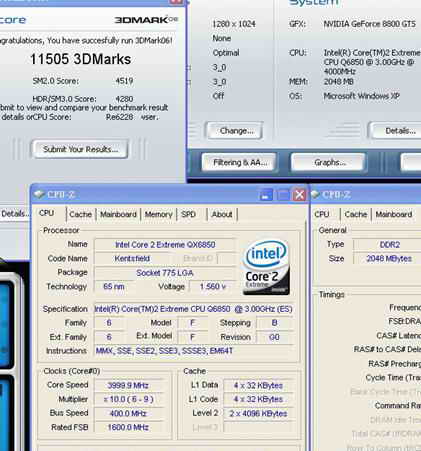Click the Core Speed value 3999.9 MHz
Image resolution: width=421 pixels, height=451 pixels.
pyautogui.click(x=128, y=385)
